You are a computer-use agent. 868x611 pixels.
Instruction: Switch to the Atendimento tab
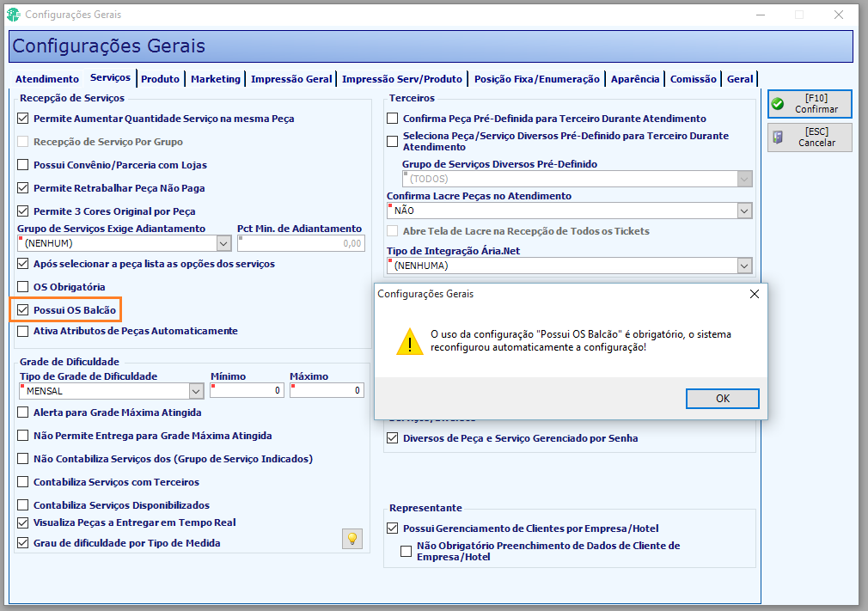47,79
